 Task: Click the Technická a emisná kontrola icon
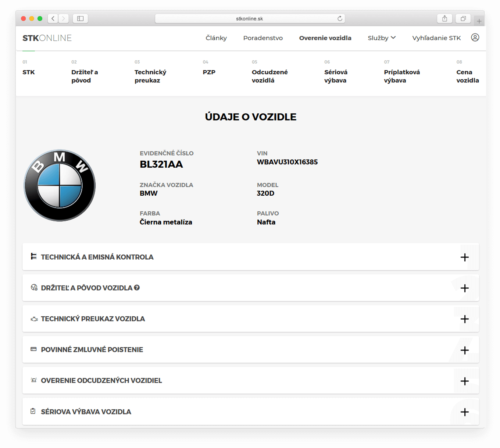tap(33, 256)
